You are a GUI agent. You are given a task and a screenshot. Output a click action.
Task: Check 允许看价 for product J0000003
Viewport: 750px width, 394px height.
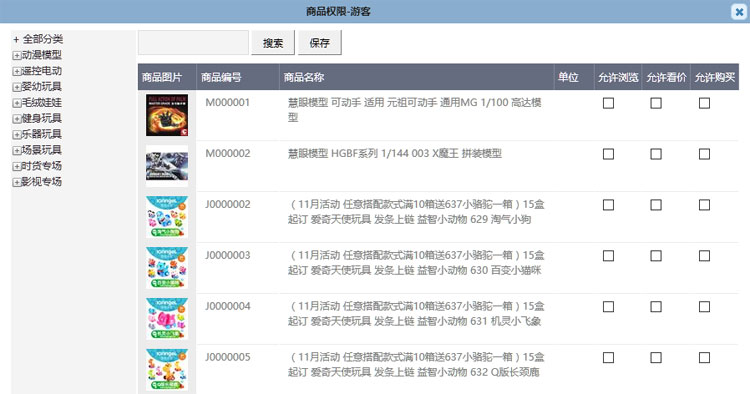pyautogui.click(x=656, y=256)
